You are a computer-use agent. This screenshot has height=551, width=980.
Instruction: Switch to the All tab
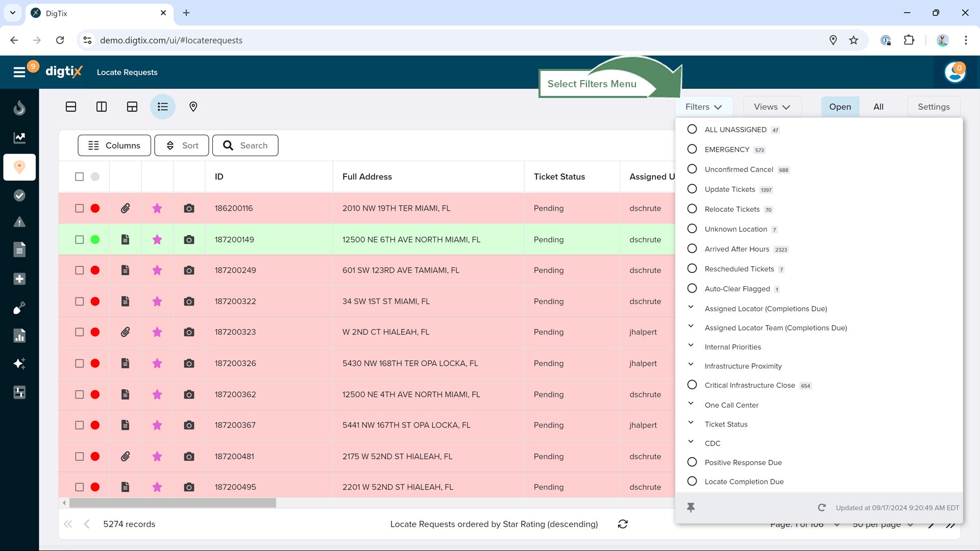tap(878, 107)
